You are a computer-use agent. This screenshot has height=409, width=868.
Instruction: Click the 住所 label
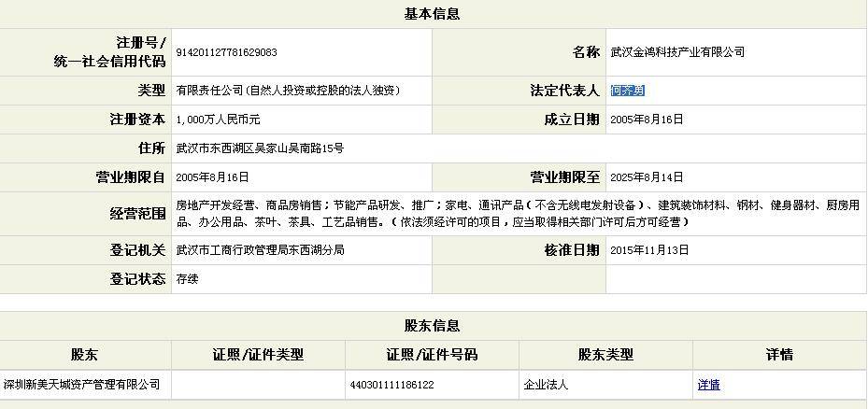click(151, 148)
